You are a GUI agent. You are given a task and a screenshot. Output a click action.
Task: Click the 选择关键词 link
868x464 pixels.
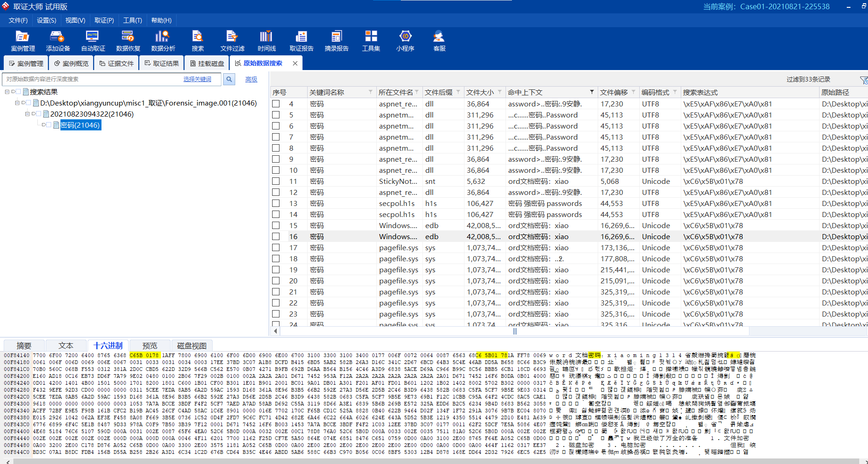pos(197,79)
